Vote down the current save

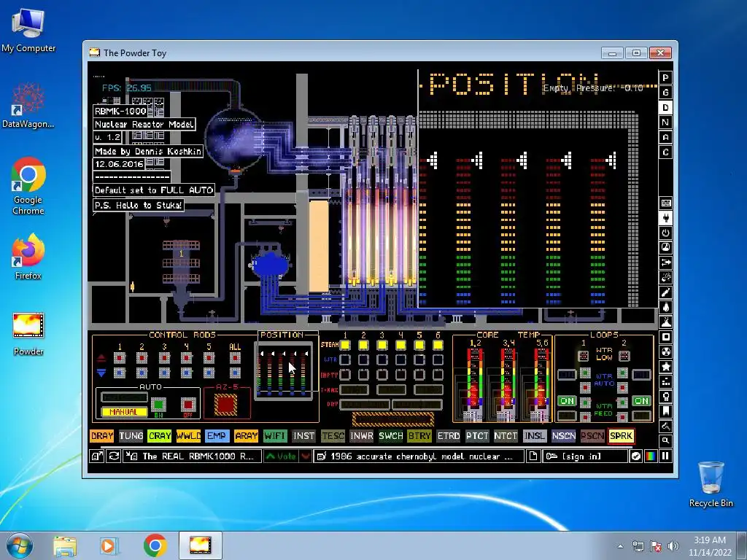[x=306, y=456]
